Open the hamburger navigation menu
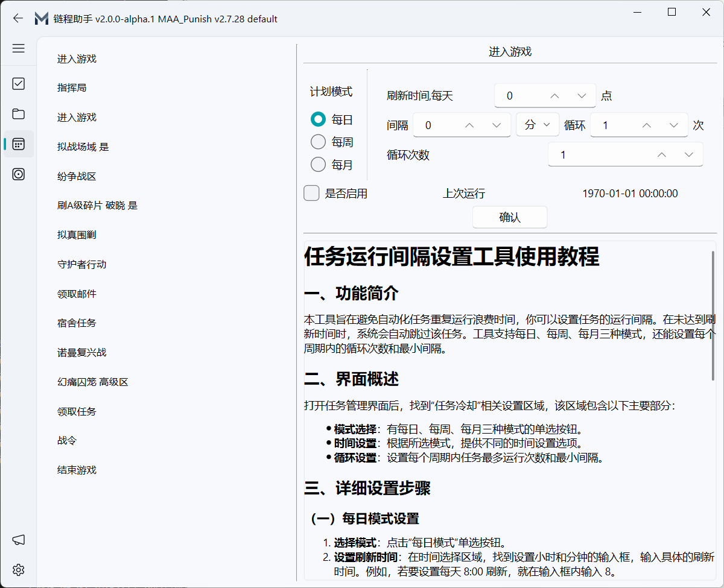The height and width of the screenshot is (588, 724). [19, 48]
